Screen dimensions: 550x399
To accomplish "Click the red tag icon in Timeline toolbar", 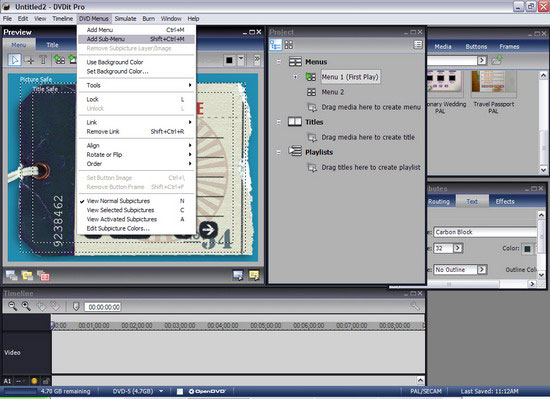I will (55, 306).
